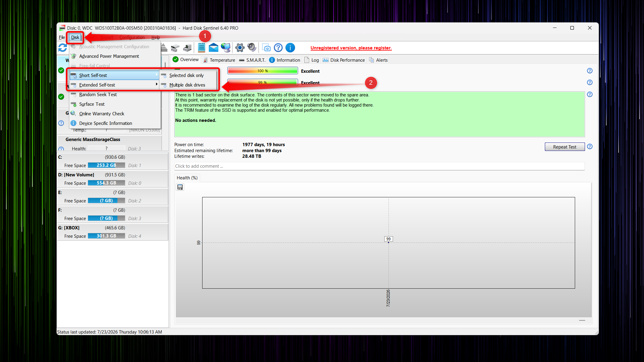Click the 99 % performance bar

tap(262, 82)
